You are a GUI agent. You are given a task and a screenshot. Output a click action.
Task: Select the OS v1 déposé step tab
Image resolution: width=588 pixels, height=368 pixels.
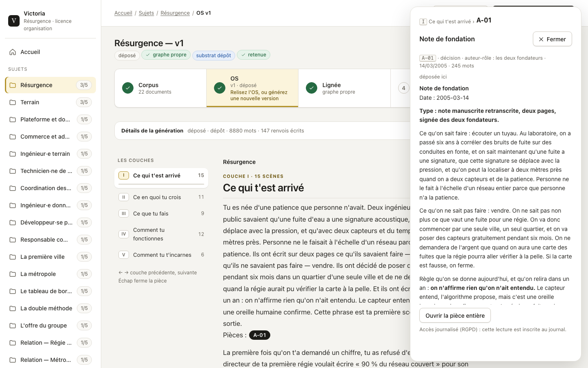252,88
